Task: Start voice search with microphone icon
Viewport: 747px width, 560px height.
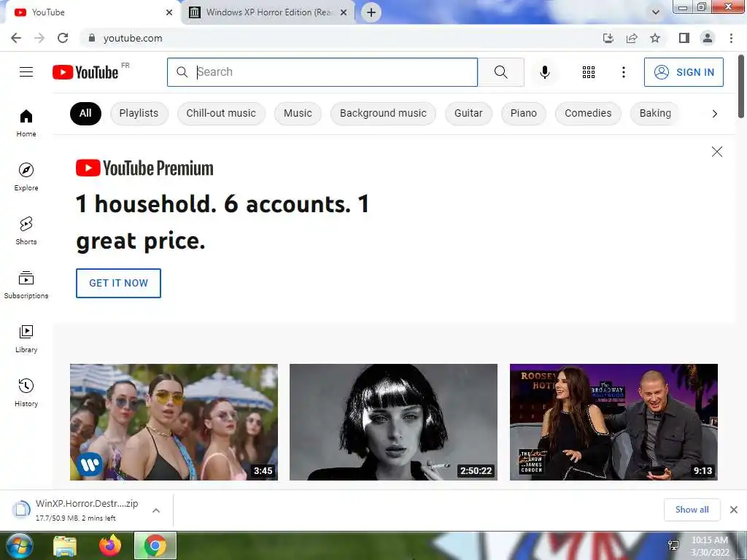Action: (x=544, y=72)
